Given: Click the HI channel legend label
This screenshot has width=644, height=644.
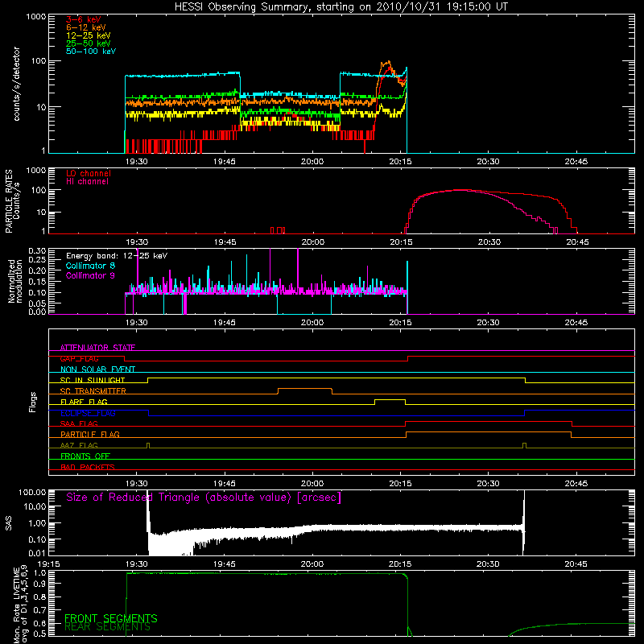Looking at the screenshot, I should click(87, 182).
